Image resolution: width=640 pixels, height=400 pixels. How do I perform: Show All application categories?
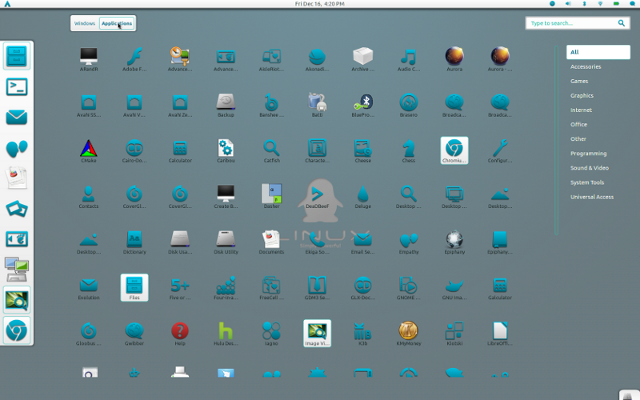[598, 52]
